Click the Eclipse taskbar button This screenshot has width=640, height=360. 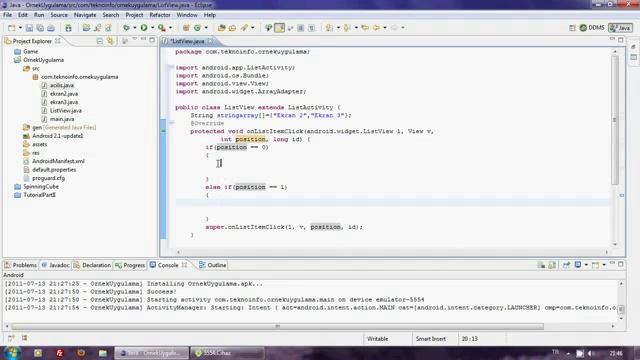point(151,353)
